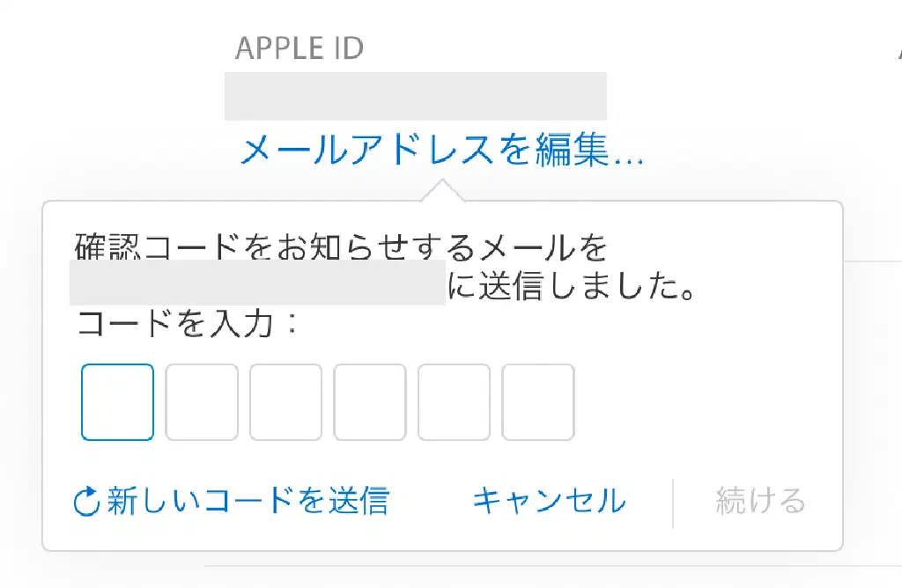The image size is (902, 588).
Task: Click the 確認コードをお知らせするメールを message text
Action: pos(342,247)
